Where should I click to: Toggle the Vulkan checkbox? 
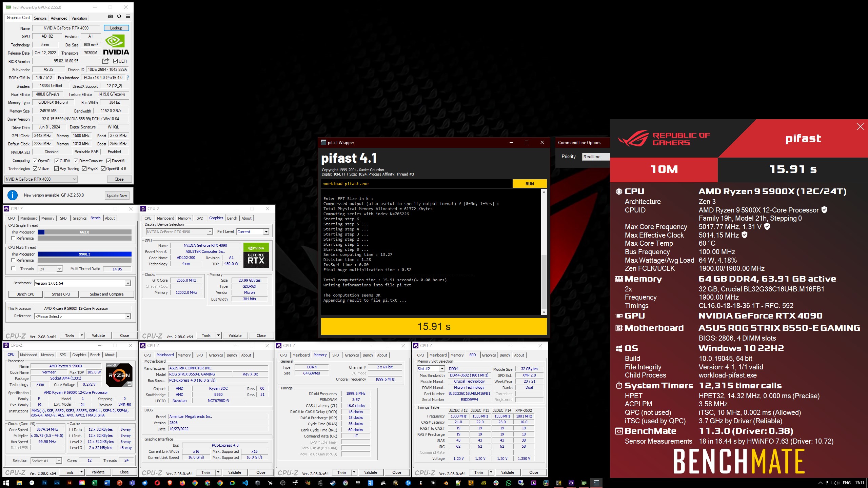pos(35,168)
